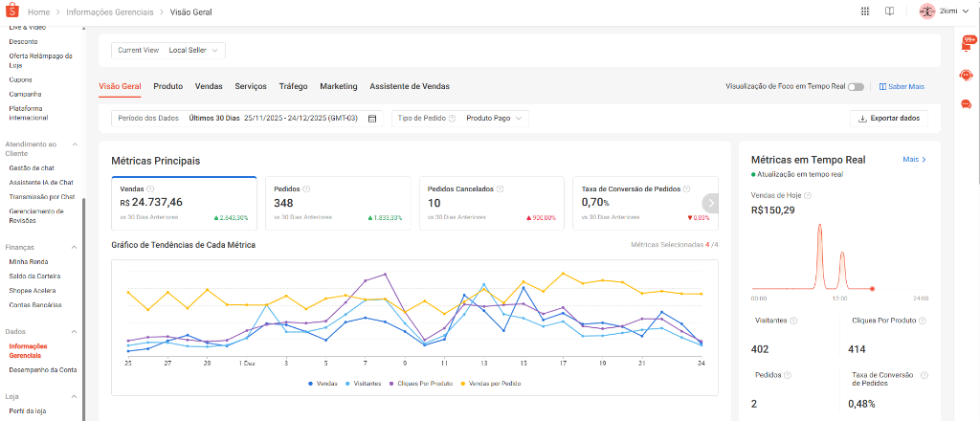The width and height of the screenshot is (980, 421).
Task: Open the seller education book icon
Action: (889, 11)
